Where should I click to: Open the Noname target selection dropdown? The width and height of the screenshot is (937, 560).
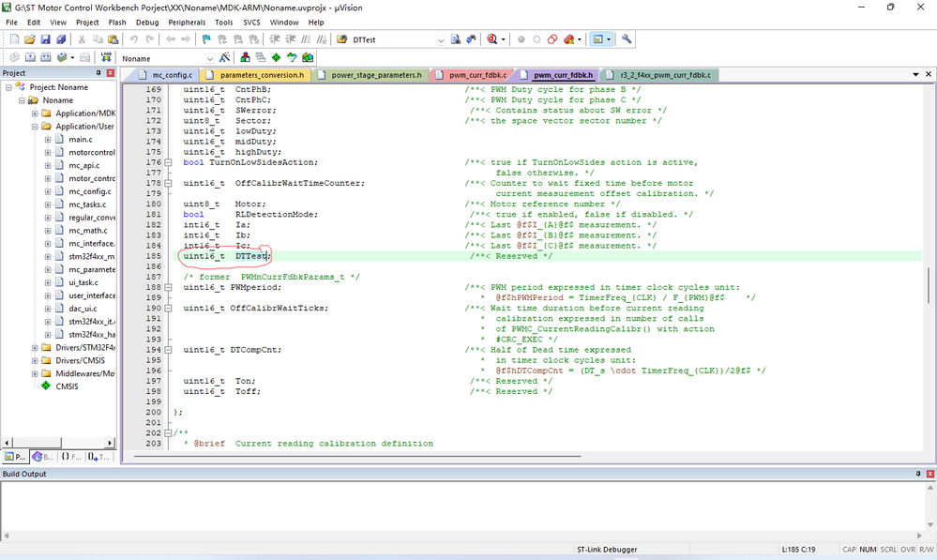(x=210, y=58)
